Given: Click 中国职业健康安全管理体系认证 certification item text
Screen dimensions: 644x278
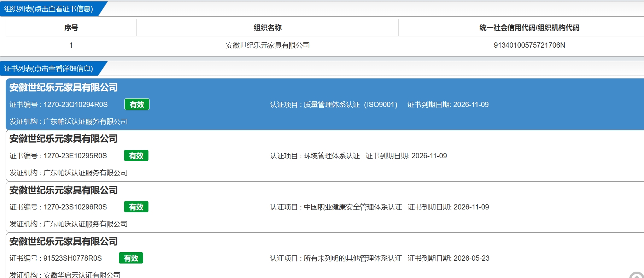Looking at the screenshot, I should tap(353, 207).
